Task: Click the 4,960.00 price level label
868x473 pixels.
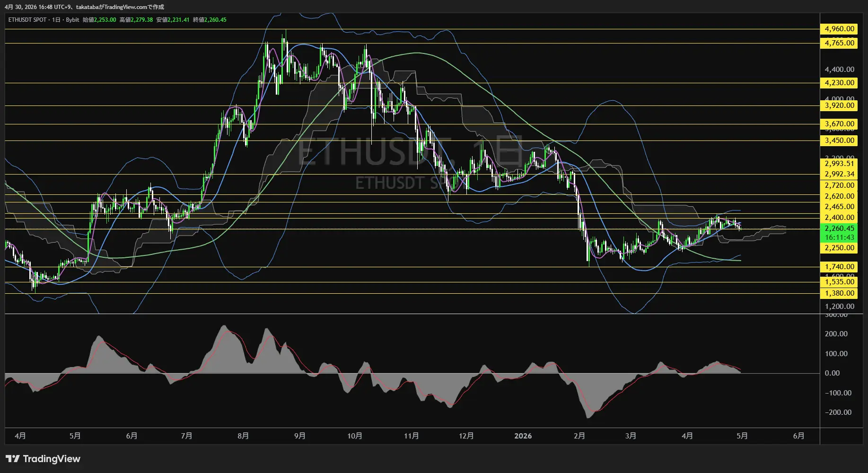Action: 839,29
